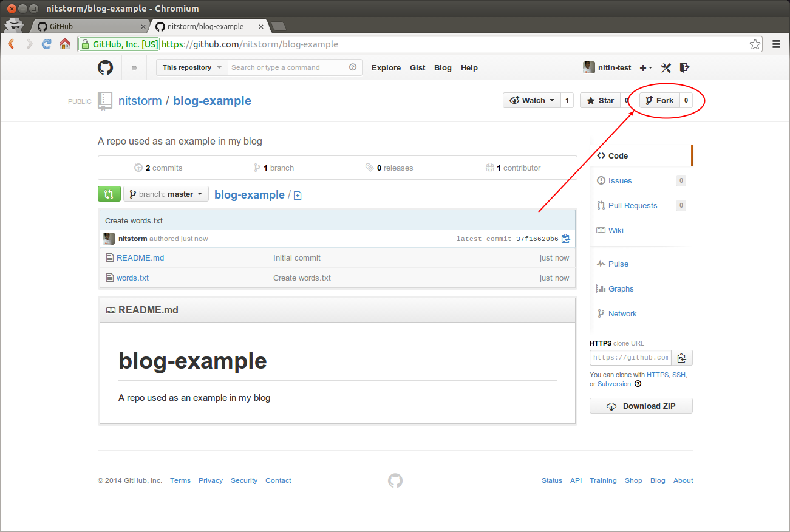Star the repository
This screenshot has width=790, height=532.
point(600,101)
